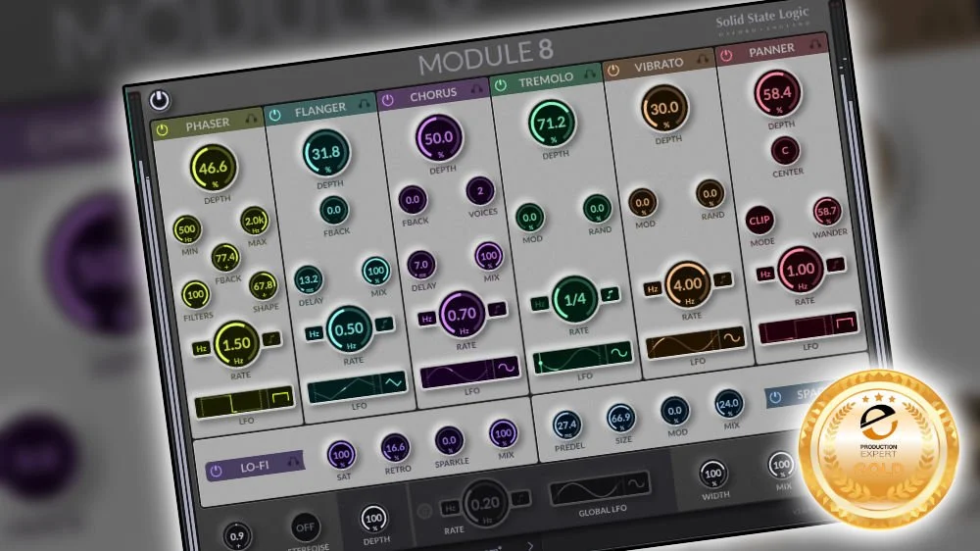Solo the Chorus module with headphone icon
The width and height of the screenshot is (980, 551).
(x=477, y=88)
